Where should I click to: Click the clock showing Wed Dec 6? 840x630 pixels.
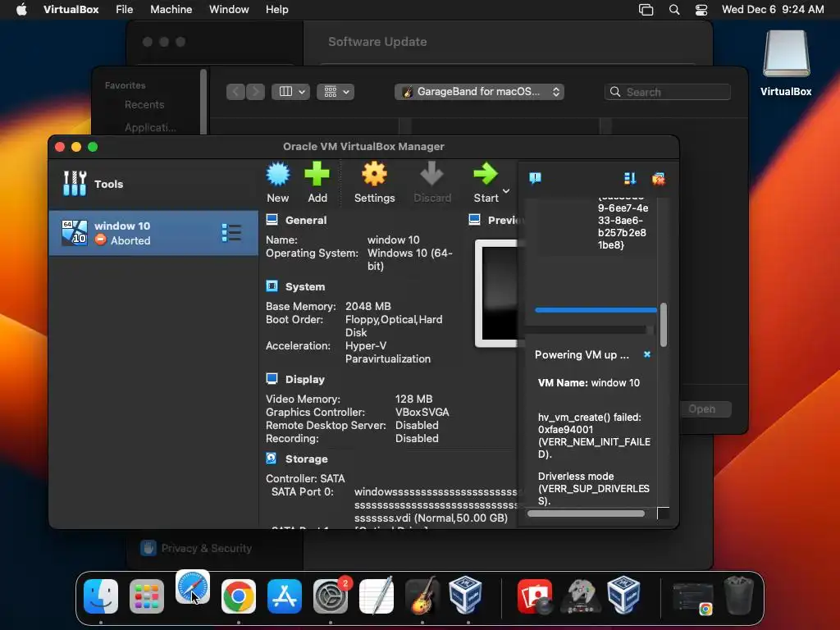click(773, 9)
